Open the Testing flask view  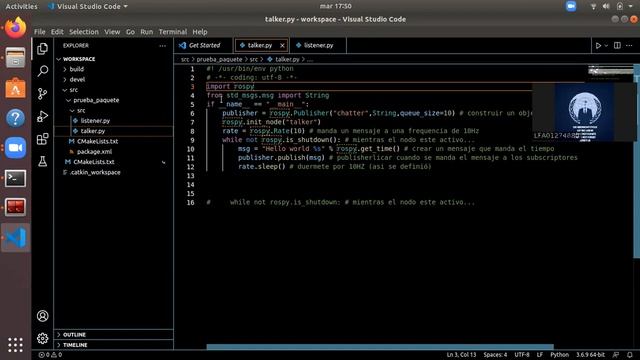42,161
